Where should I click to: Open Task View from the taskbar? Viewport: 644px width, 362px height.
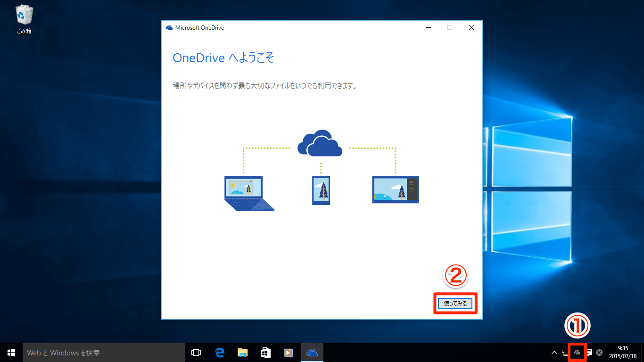[x=196, y=353]
